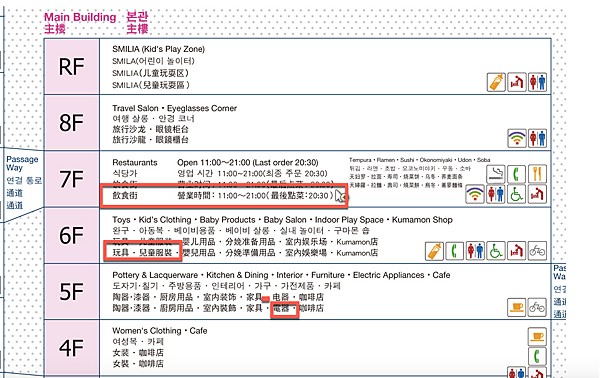600x378 pixels.
Task: Click the green telephone icon on 7F
Action: point(517,174)
